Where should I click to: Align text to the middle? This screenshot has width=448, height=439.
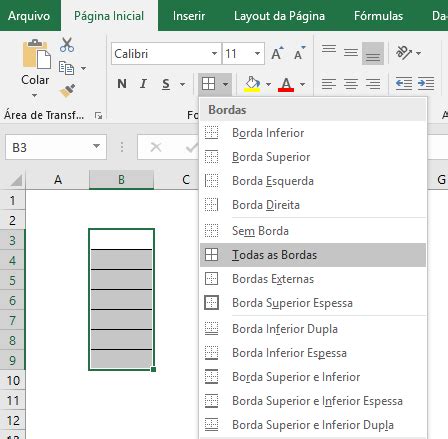[x=351, y=53]
